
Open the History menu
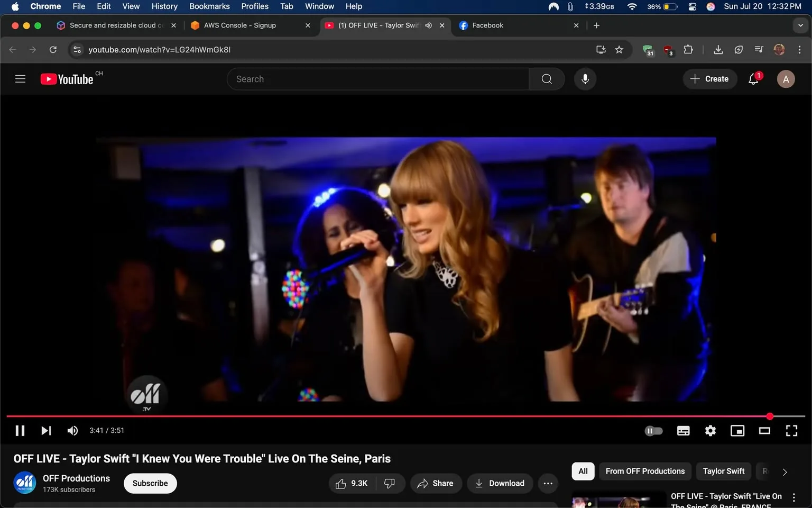coord(164,6)
